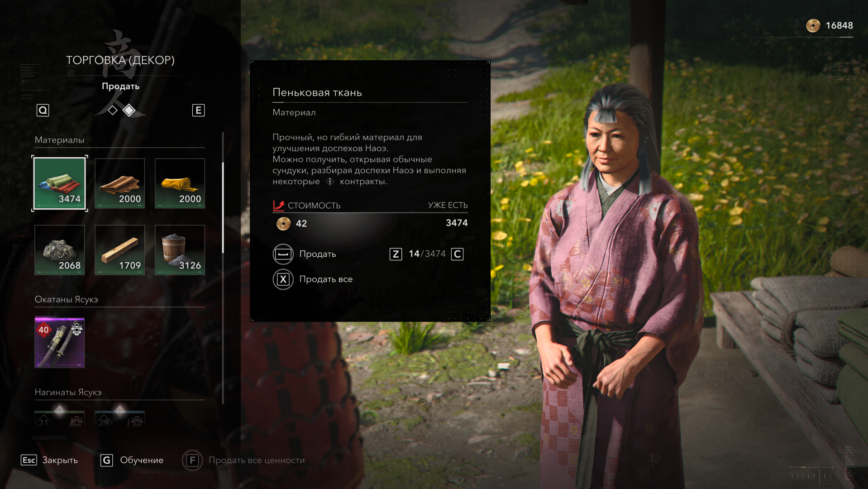Select the yellow silk roll material
The width and height of the screenshot is (868, 489).
pos(180,183)
